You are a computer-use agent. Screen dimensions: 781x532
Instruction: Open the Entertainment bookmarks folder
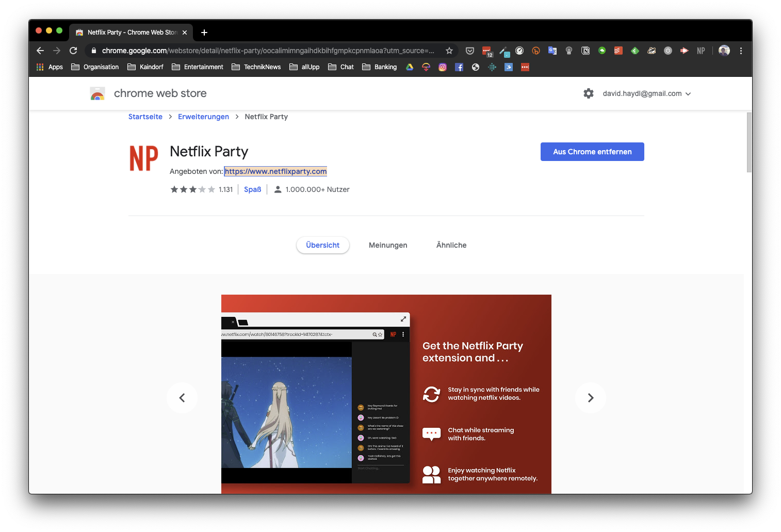pyautogui.click(x=198, y=67)
